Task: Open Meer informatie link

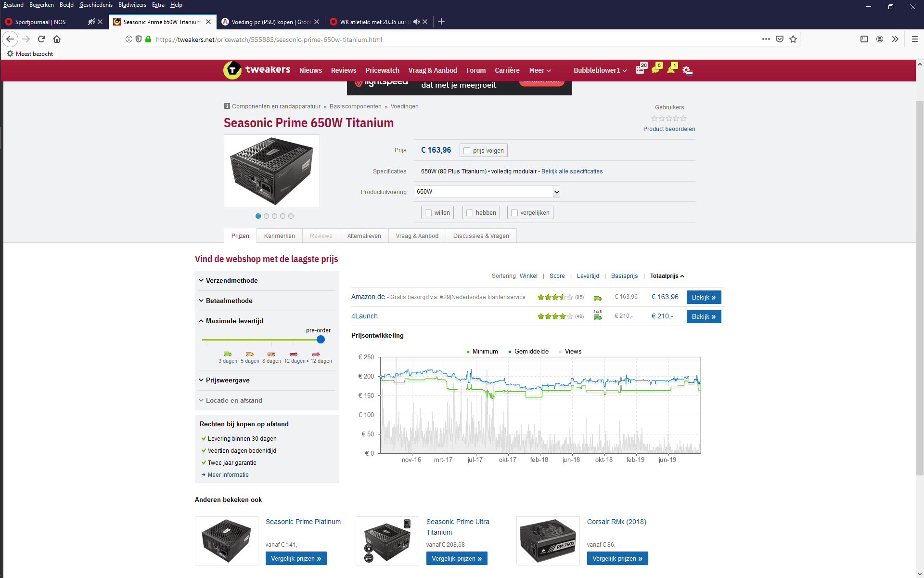Action: 228,475
